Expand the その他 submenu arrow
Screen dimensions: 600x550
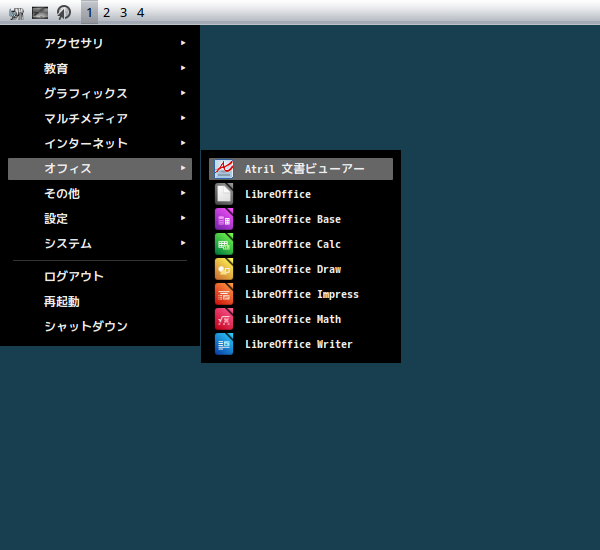183,193
